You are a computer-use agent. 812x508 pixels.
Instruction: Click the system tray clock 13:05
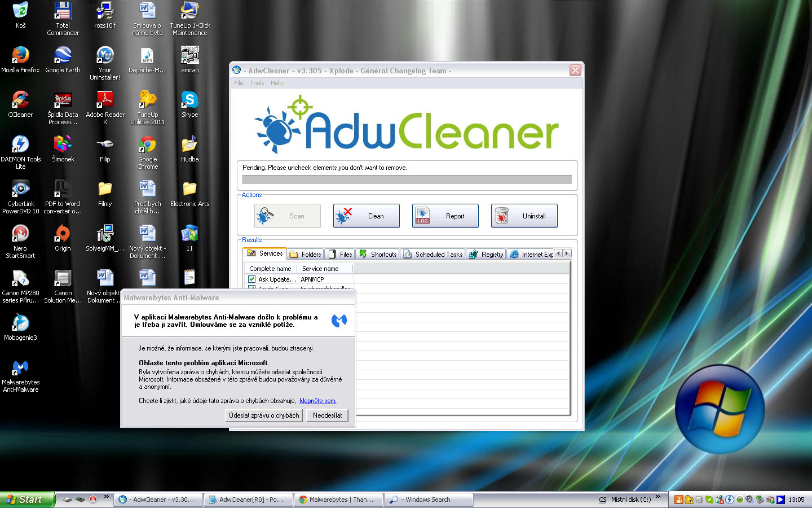[x=796, y=500]
